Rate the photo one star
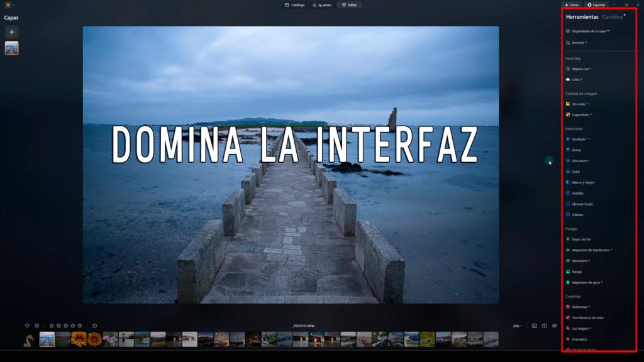Image resolution: width=644 pixels, height=362 pixels. (52, 326)
